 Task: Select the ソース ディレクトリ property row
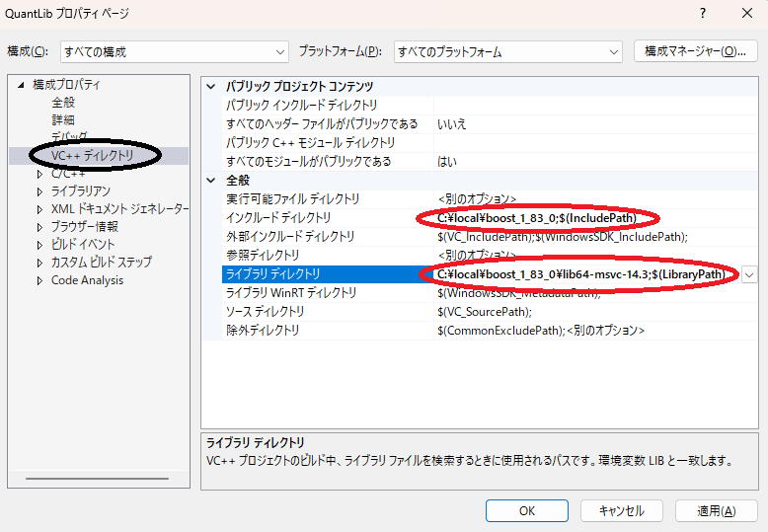[x=490, y=312]
